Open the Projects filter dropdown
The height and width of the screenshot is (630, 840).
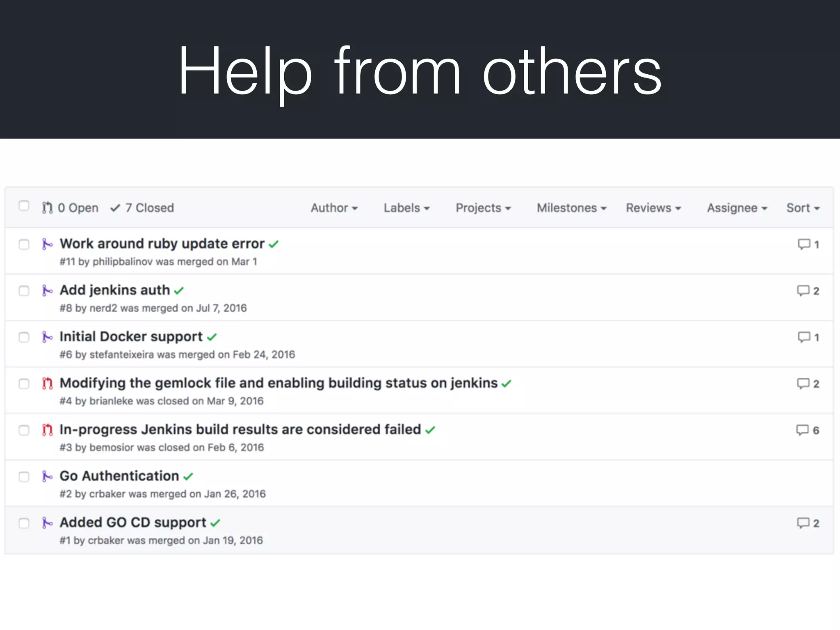(483, 208)
